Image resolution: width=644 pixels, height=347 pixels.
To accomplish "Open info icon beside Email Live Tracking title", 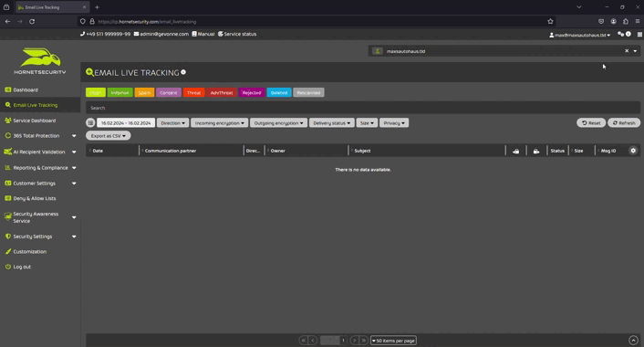I will pos(183,72).
